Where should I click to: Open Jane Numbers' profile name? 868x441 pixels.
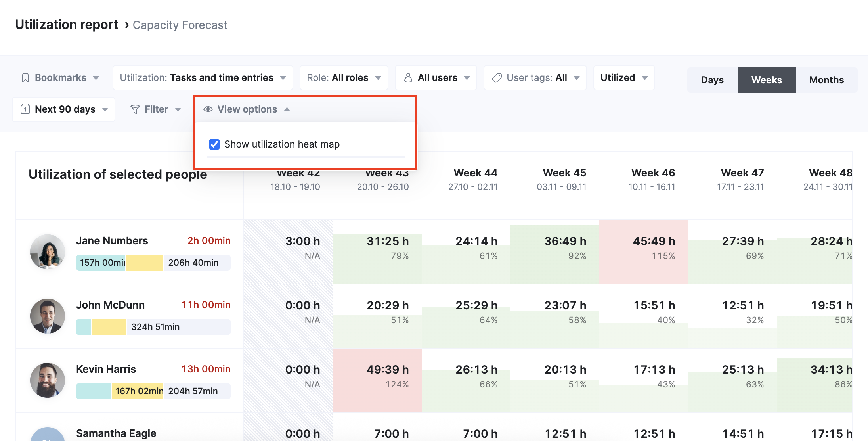112,241
